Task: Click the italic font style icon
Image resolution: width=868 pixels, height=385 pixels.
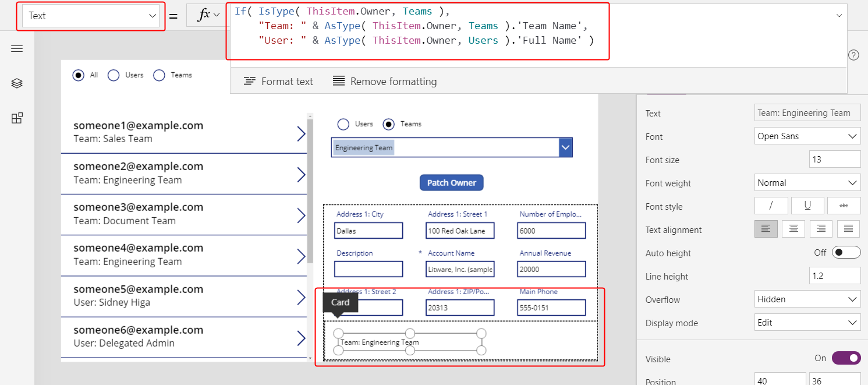Action: (771, 206)
